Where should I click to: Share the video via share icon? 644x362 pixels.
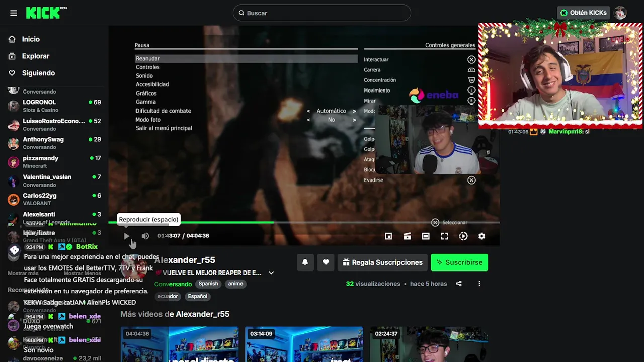coord(459,284)
